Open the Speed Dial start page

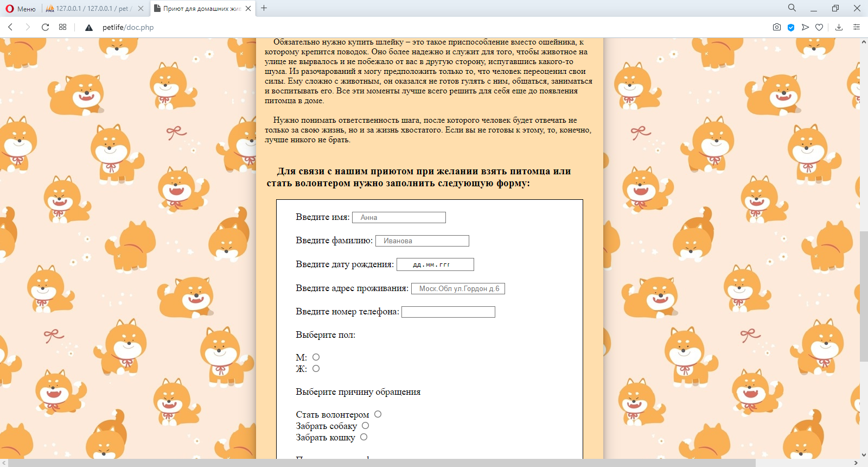[62, 27]
